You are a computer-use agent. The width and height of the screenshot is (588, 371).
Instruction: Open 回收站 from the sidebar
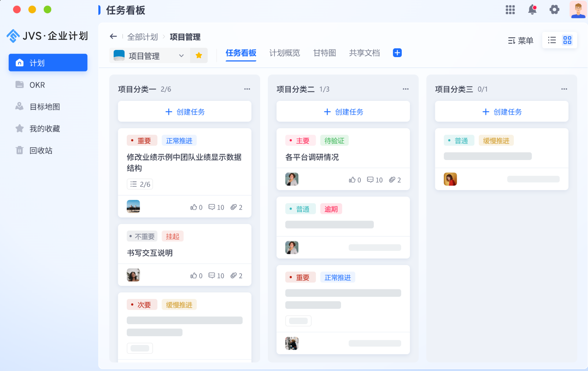tap(41, 150)
